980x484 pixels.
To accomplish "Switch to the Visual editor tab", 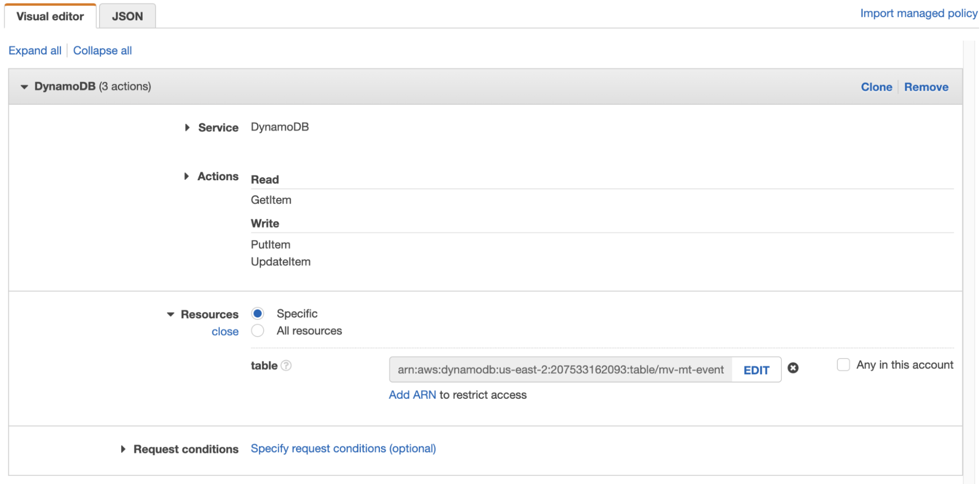I will (50, 16).
